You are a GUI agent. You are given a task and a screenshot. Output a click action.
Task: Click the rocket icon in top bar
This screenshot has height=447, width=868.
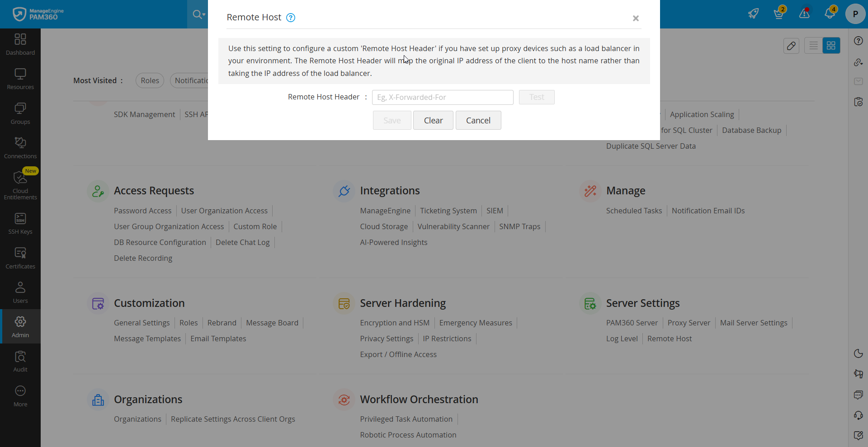[753, 14]
